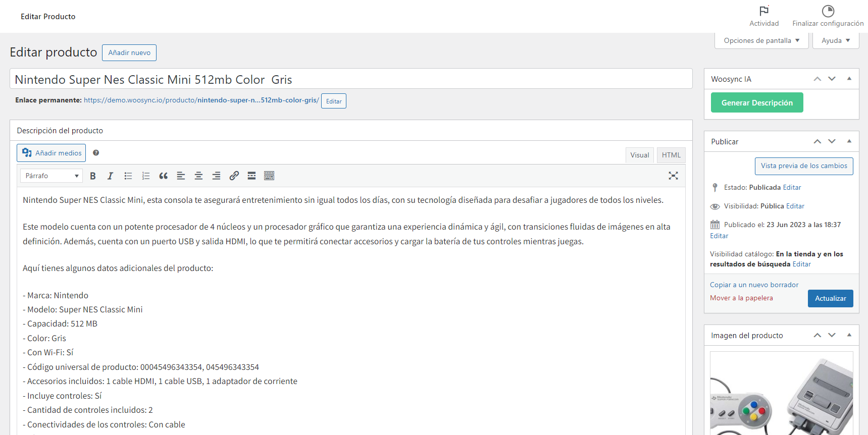Open the product permalink URL
This screenshot has width=868, height=435.
coord(201,100)
